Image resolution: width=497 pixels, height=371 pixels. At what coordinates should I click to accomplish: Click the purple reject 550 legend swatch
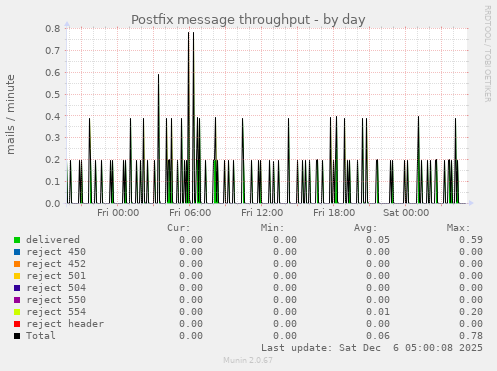click(x=17, y=300)
